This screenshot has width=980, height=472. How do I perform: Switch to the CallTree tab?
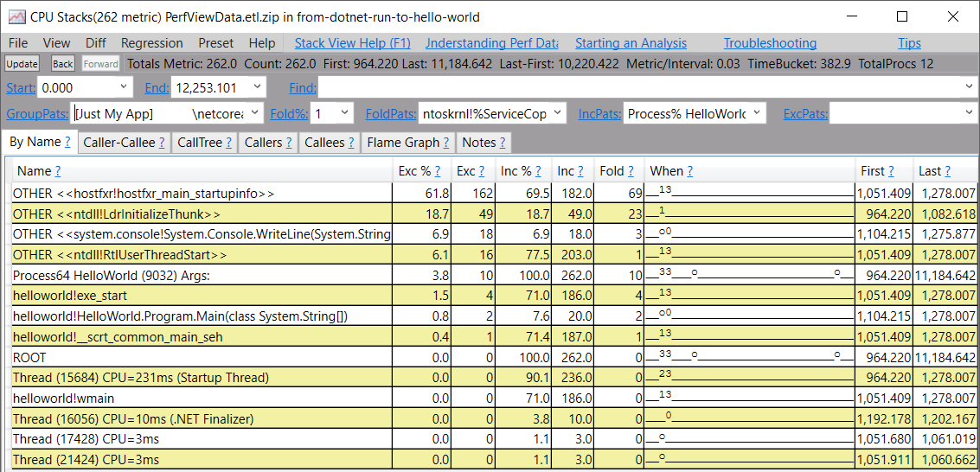[204, 143]
